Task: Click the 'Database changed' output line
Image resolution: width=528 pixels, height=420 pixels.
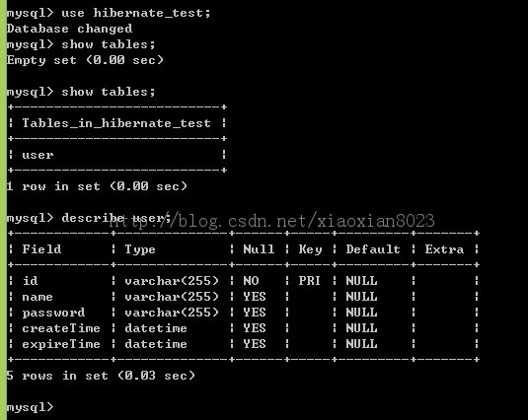Action: tap(69, 29)
